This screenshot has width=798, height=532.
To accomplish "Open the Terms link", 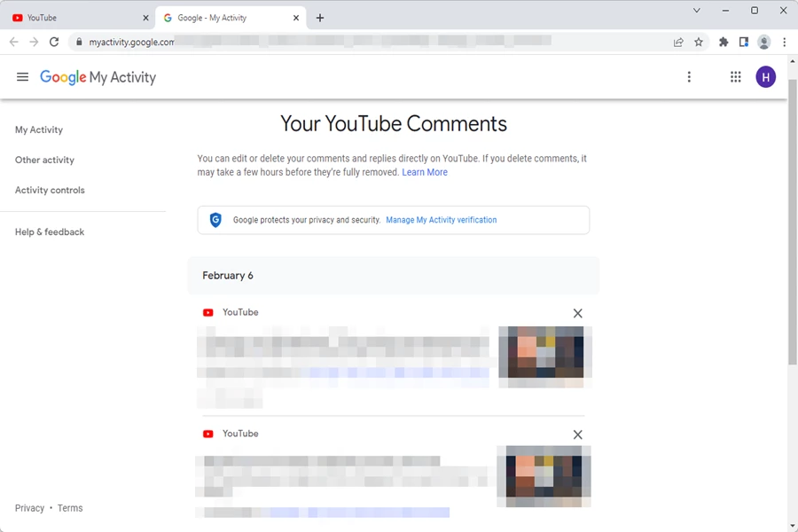I will [x=70, y=508].
